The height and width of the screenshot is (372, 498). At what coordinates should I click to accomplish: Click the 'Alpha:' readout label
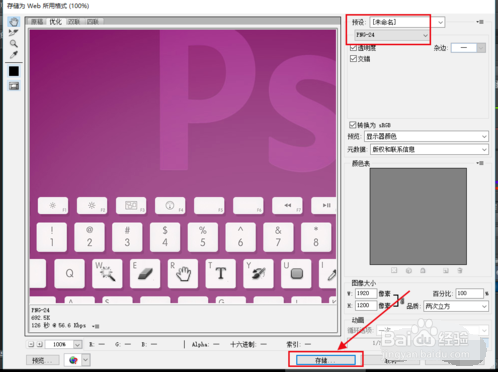[200, 344]
